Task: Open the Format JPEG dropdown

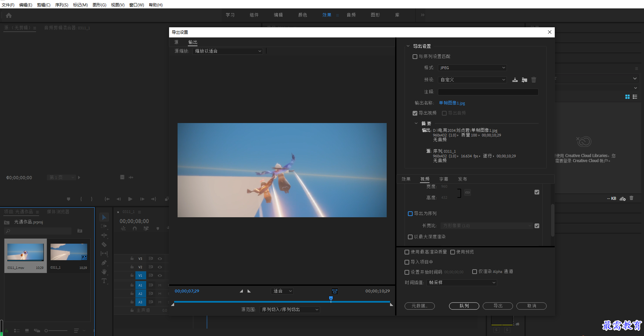Action: coord(472,68)
